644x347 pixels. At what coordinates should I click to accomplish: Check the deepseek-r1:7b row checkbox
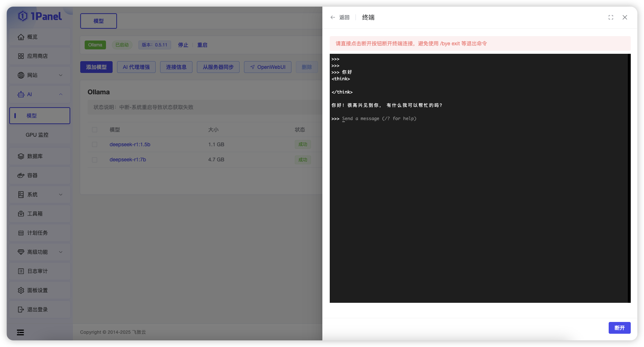(95, 160)
